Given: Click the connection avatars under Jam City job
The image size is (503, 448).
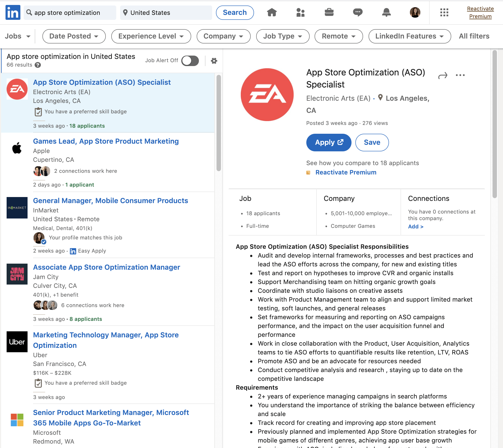Looking at the screenshot, I should 45,305.
